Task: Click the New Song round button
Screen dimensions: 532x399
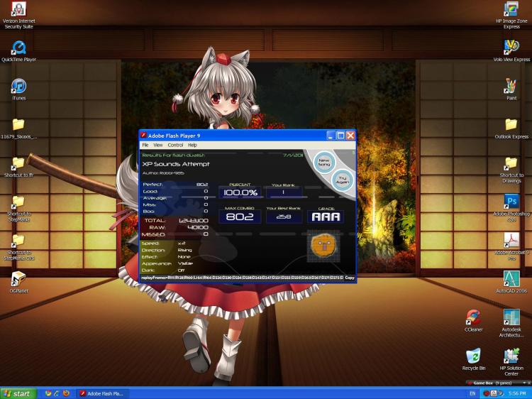Action: [x=324, y=162]
